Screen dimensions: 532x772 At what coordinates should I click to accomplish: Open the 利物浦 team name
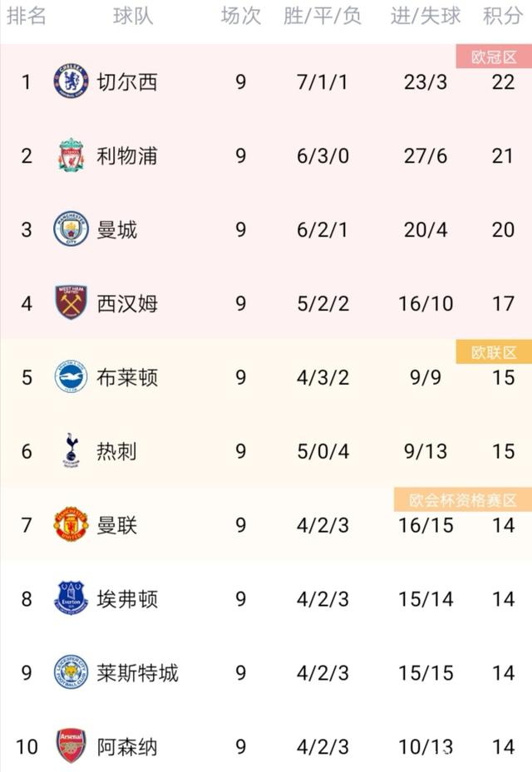127,155
